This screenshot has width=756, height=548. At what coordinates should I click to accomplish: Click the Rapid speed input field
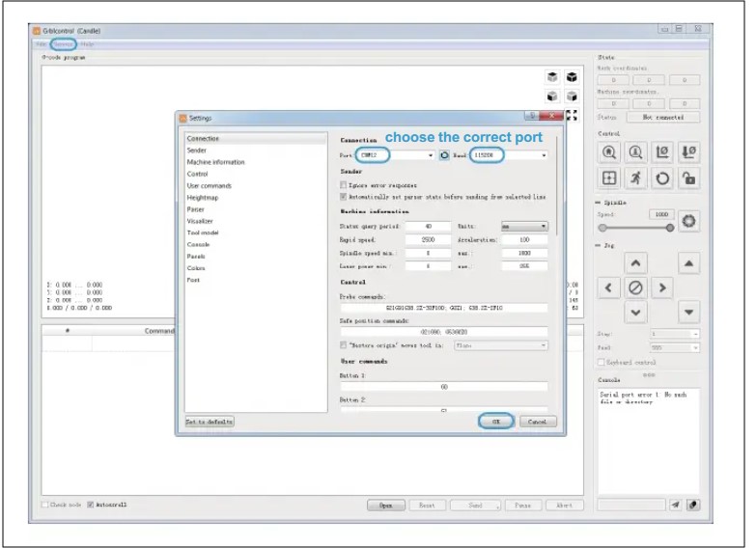pyautogui.click(x=428, y=239)
